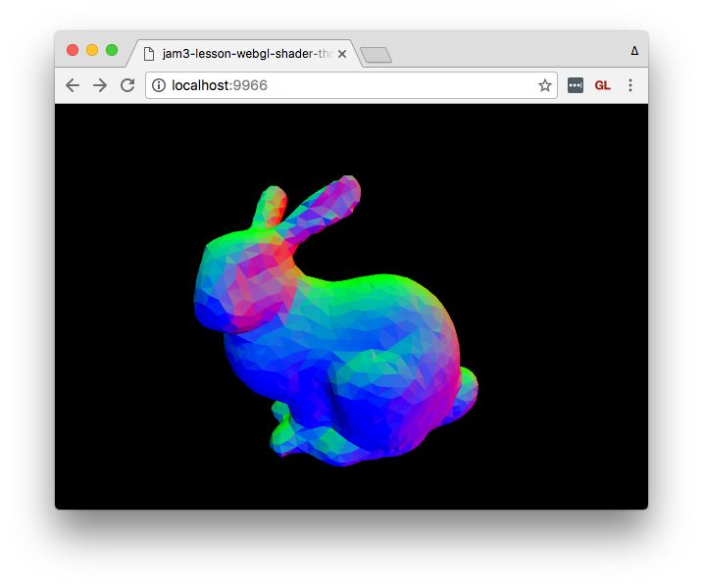
Task: Open the red GL extension
Action: (602, 85)
